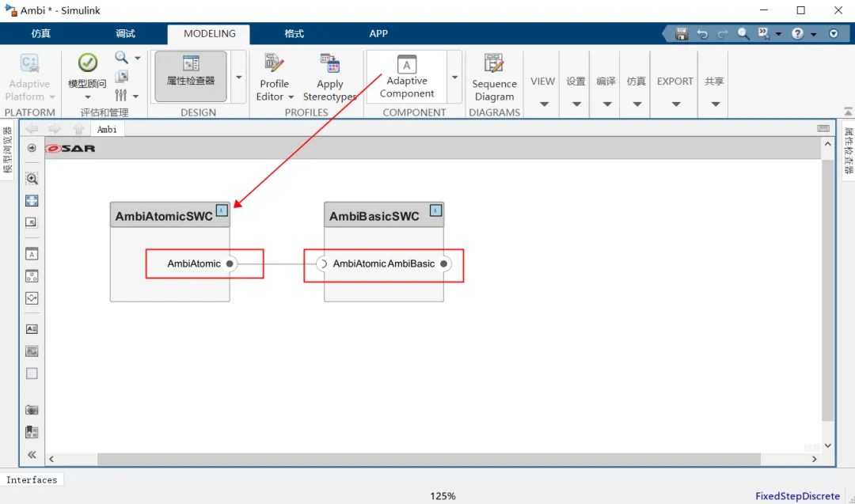Image resolution: width=855 pixels, height=504 pixels.
Task: Open the Model Advisor dropdown arrow
Action: (88, 97)
